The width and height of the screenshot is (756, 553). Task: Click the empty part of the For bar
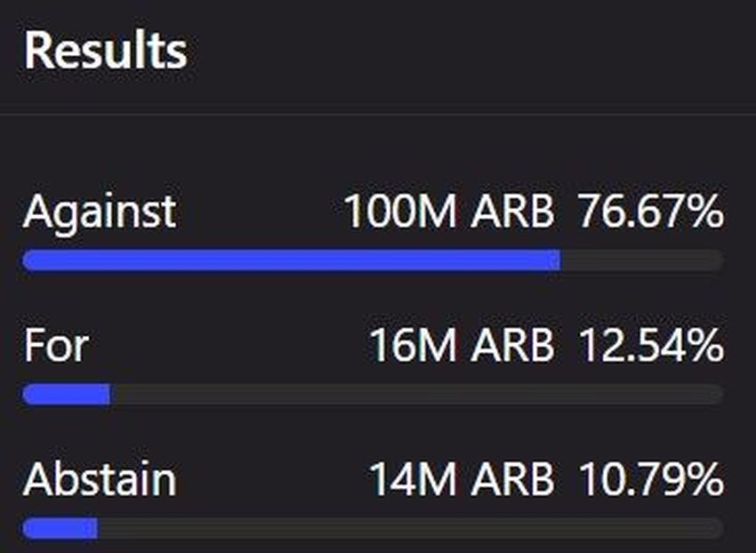pos(416,395)
